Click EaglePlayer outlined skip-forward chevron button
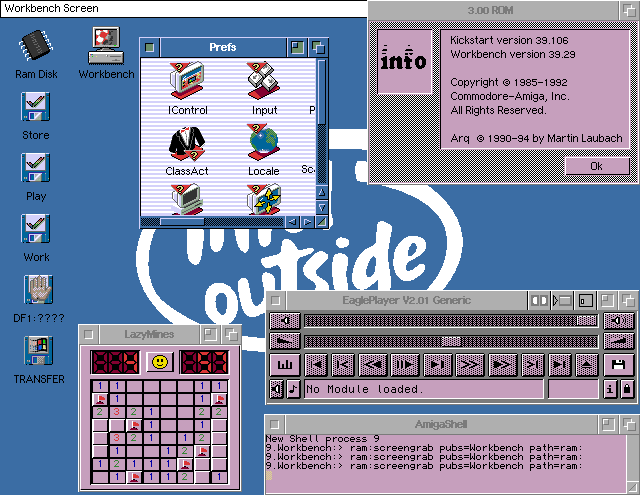 [532, 364]
